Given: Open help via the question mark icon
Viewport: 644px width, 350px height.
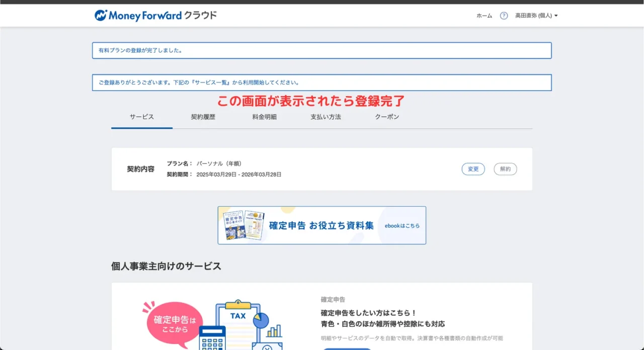Looking at the screenshot, I should [504, 16].
